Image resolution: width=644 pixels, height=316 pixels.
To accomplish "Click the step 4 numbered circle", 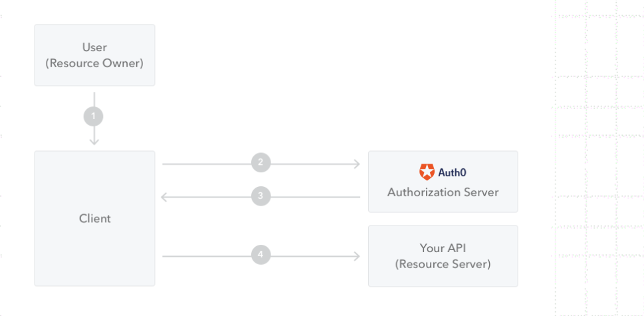I will (261, 254).
